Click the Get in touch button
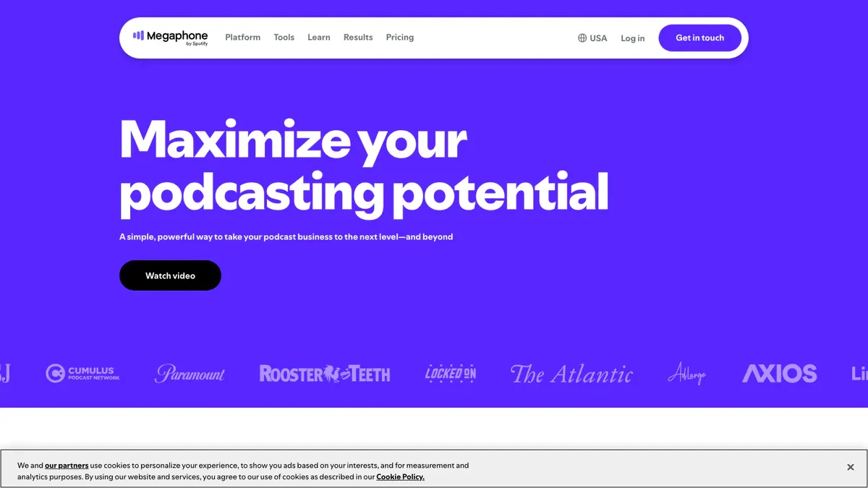Image resolution: width=868 pixels, height=488 pixels. click(699, 38)
